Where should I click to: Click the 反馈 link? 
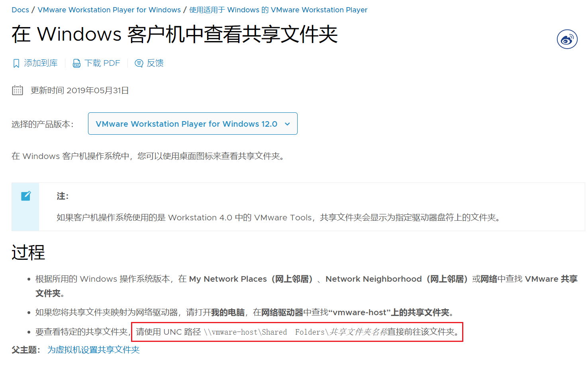tap(155, 63)
